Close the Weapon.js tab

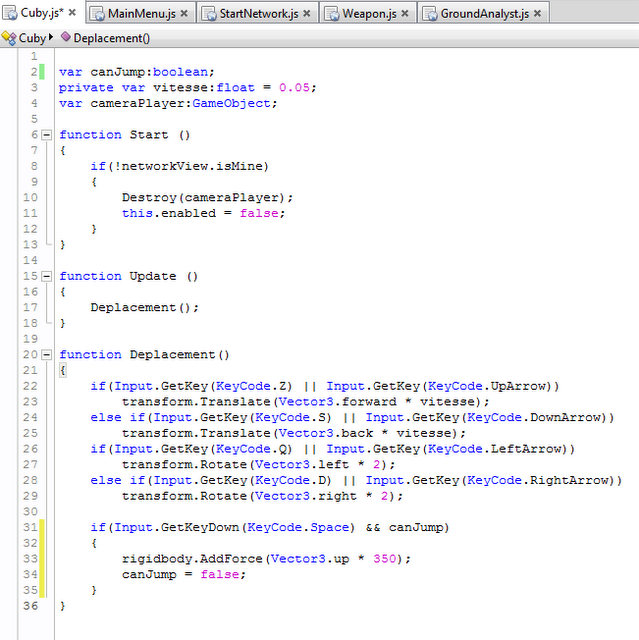pyautogui.click(x=405, y=13)
